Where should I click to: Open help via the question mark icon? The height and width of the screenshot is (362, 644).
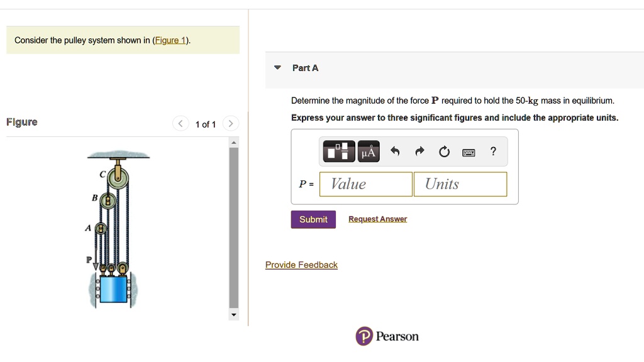492,151
